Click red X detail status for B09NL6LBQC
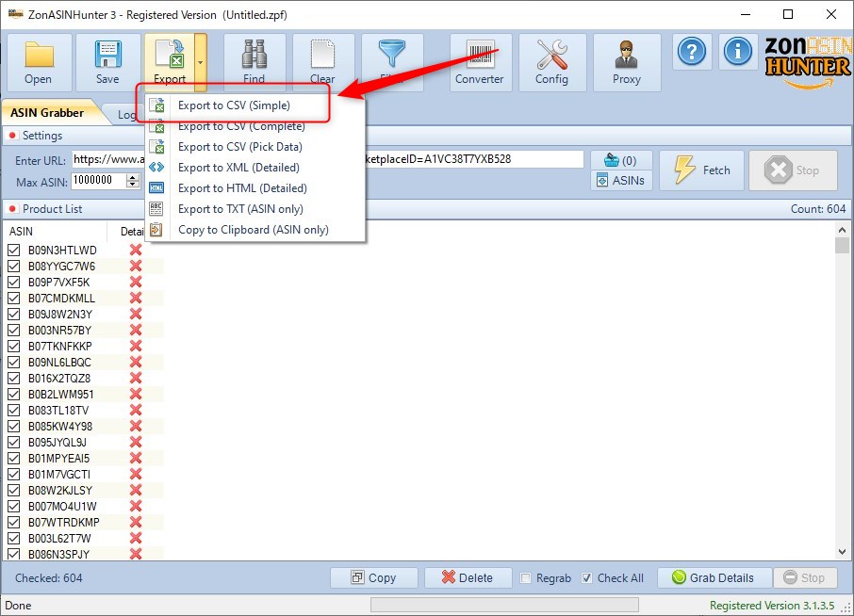This screenshot has height=616, width=854. coord(136,362)
